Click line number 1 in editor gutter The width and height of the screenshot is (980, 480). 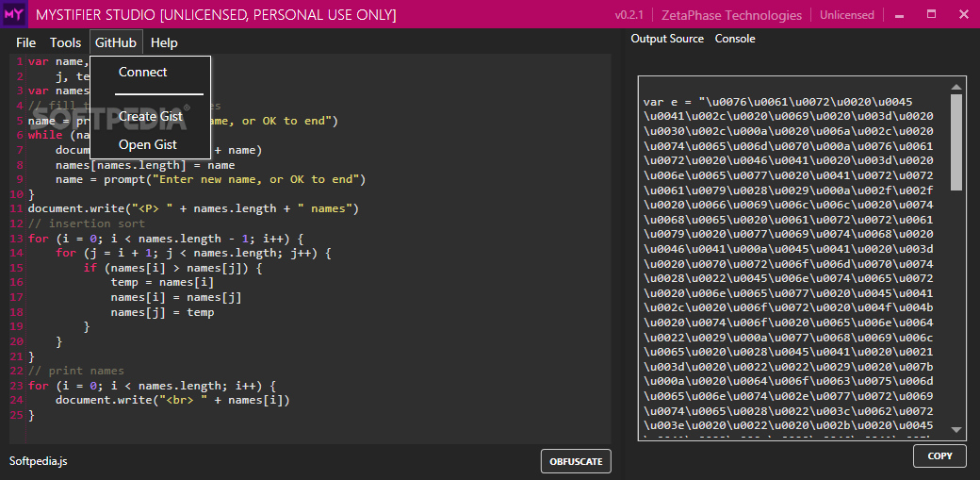click(20, 61)
